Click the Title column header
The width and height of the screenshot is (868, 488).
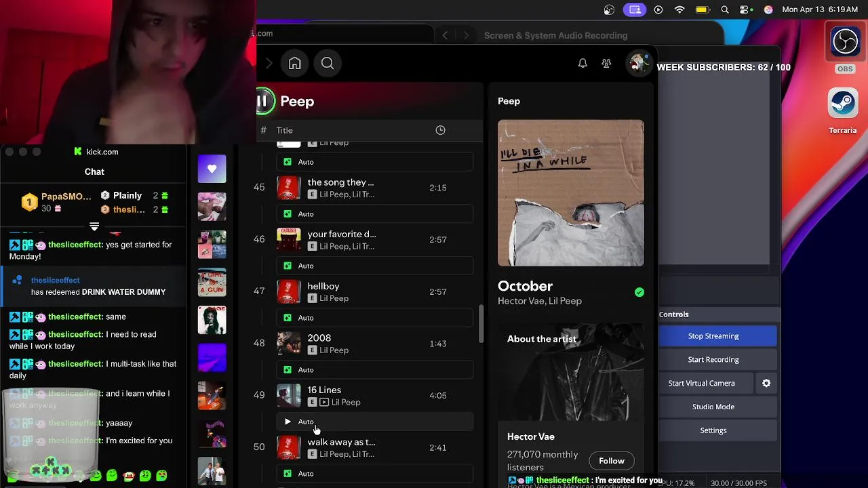point(284,130)
